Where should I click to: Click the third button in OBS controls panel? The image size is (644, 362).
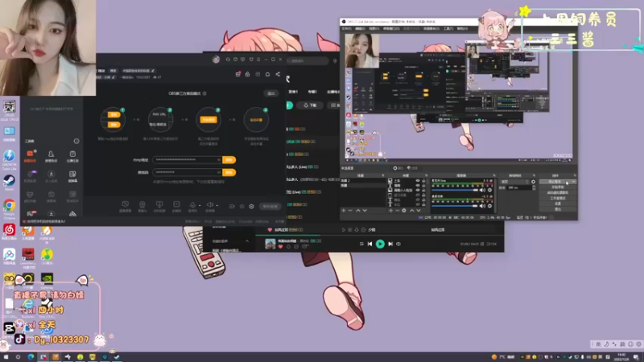pyautogui.click(x=558, y=192)
